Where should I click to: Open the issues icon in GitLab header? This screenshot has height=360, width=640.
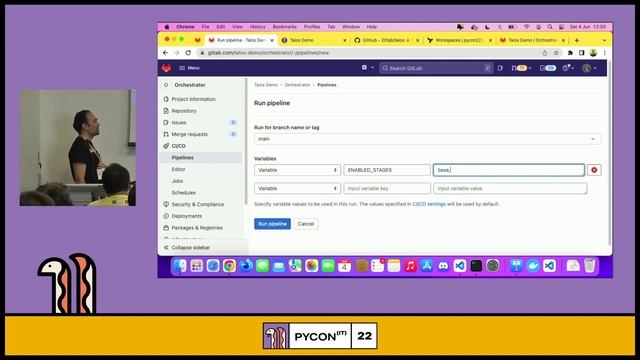[x=500, y=68]
